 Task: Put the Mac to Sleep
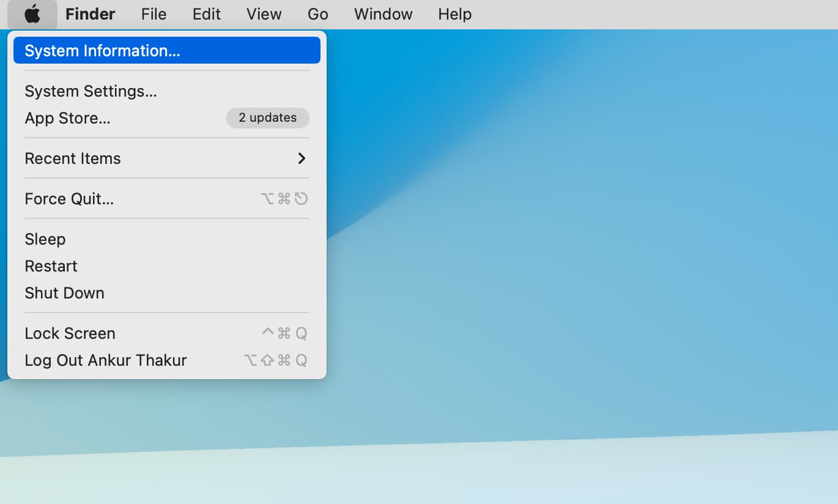point(45,239)
